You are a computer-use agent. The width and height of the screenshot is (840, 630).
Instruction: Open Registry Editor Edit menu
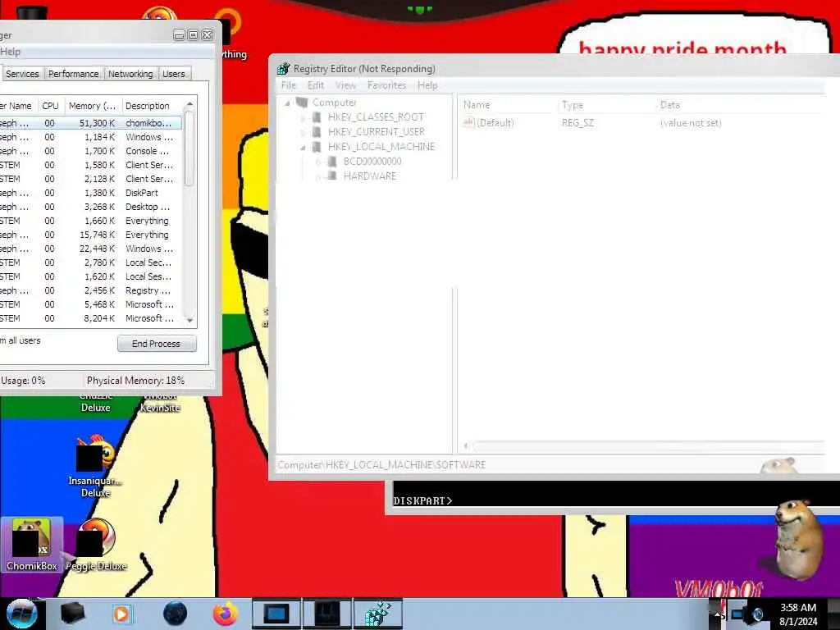point(316,85)
